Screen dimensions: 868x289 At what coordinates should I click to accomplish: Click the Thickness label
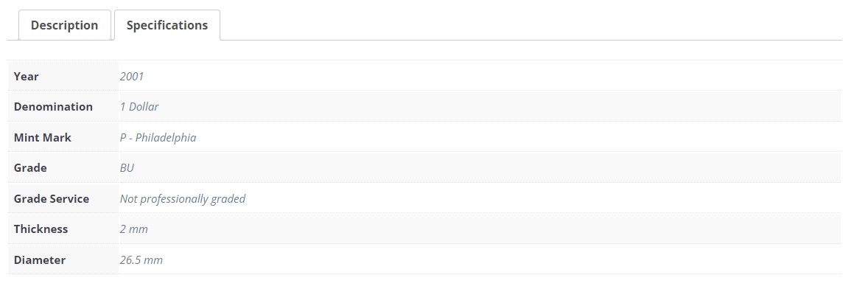click(41, 229)
